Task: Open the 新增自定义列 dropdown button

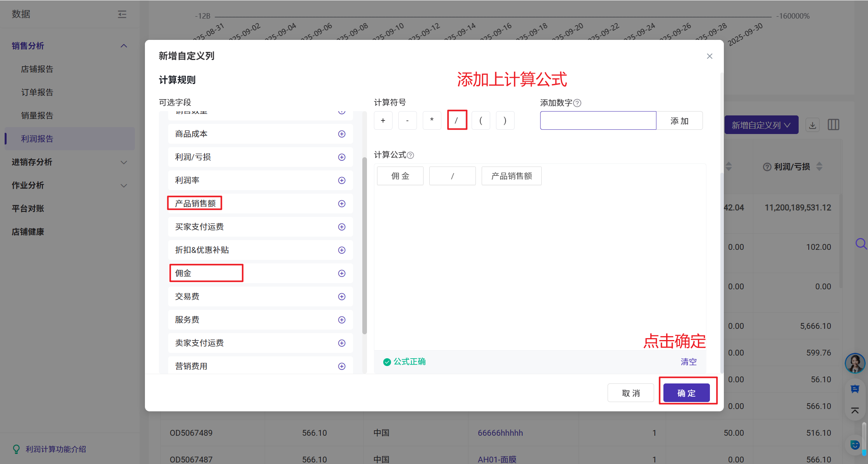Action: (x=761, y=125)
